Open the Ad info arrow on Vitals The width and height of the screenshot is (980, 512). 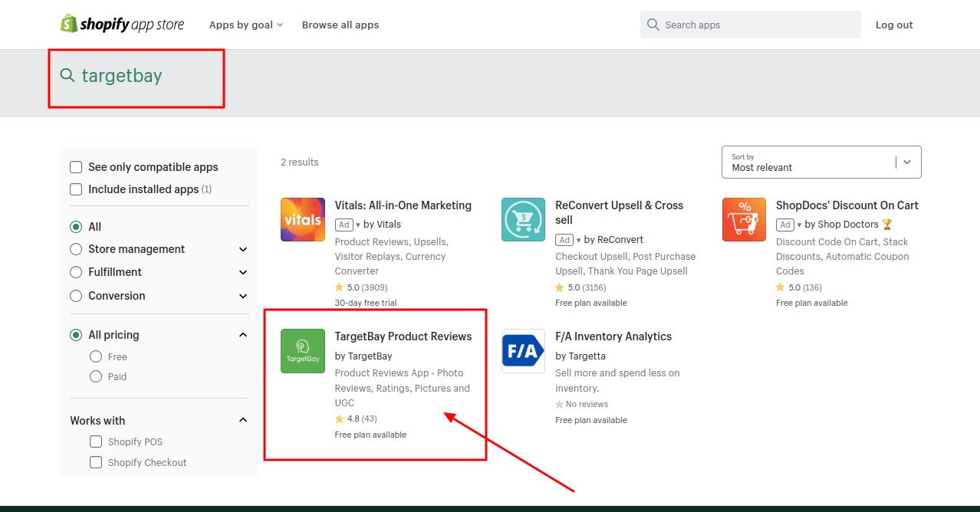pos(358,225)
